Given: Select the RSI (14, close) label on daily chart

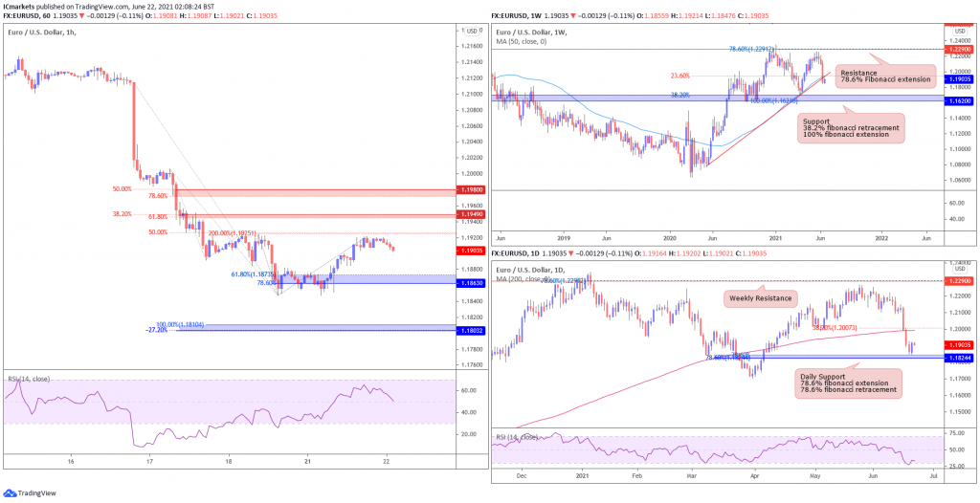Looking at the screenshot, I should [x=518, y=437].
